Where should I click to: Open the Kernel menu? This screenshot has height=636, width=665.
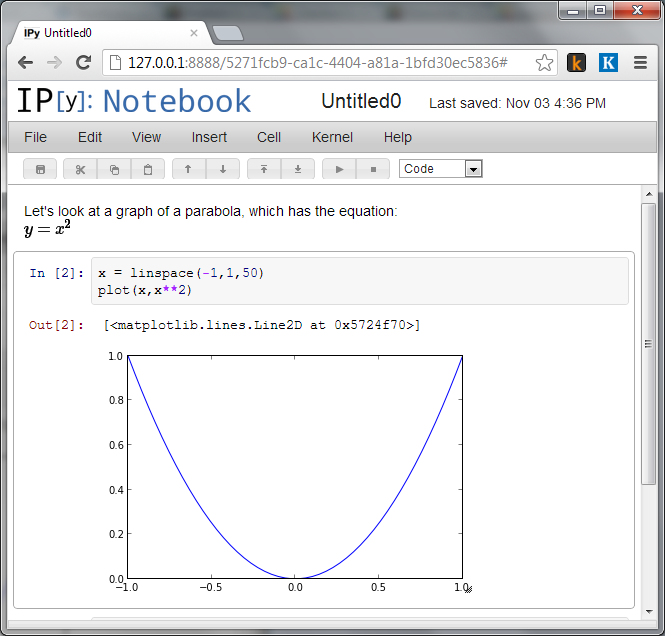[x=332, y=137]
